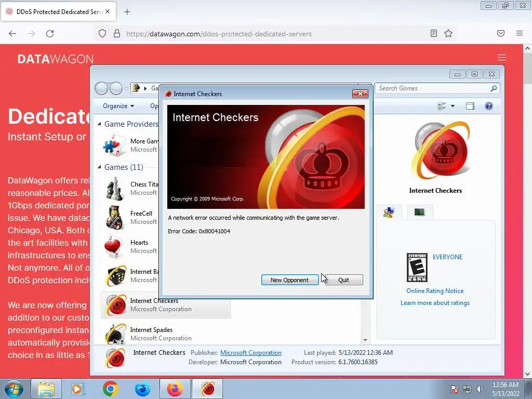Toggle Firefox reader view icon

tap(434, 33)
